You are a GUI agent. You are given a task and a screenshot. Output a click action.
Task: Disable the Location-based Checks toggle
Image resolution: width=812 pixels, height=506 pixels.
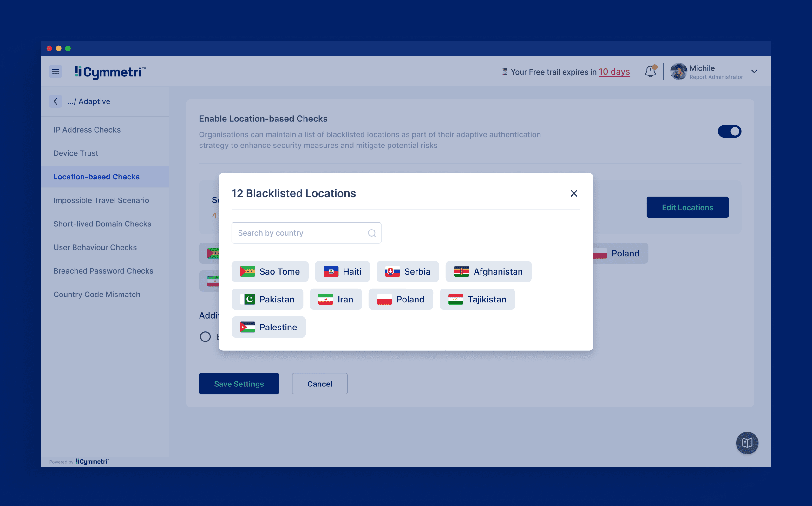pos(729,131)
